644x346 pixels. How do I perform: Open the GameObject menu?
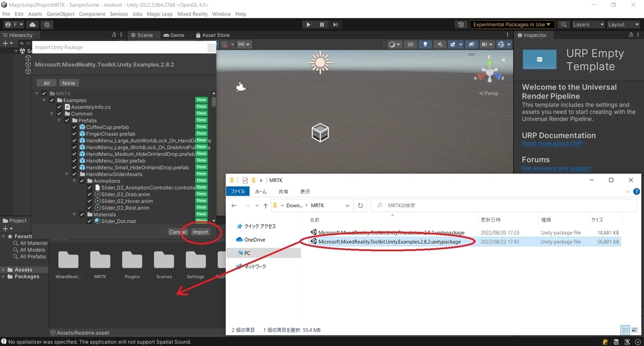click(60, 14)
